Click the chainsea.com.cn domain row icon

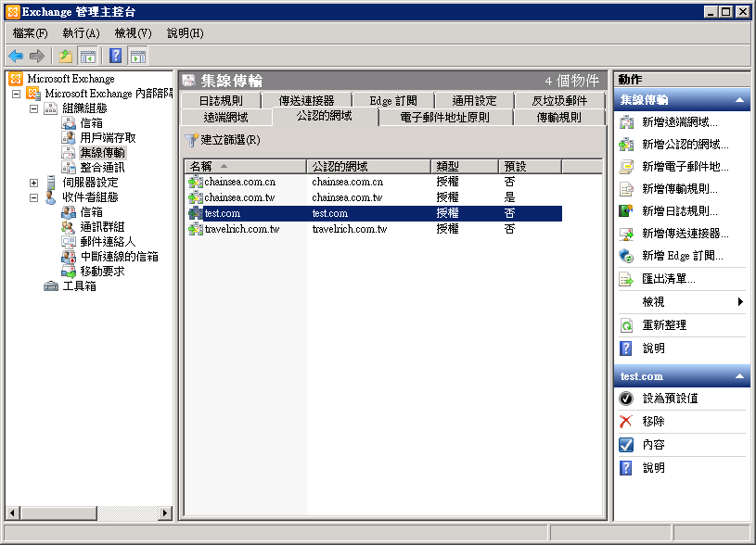coord(196,183)
